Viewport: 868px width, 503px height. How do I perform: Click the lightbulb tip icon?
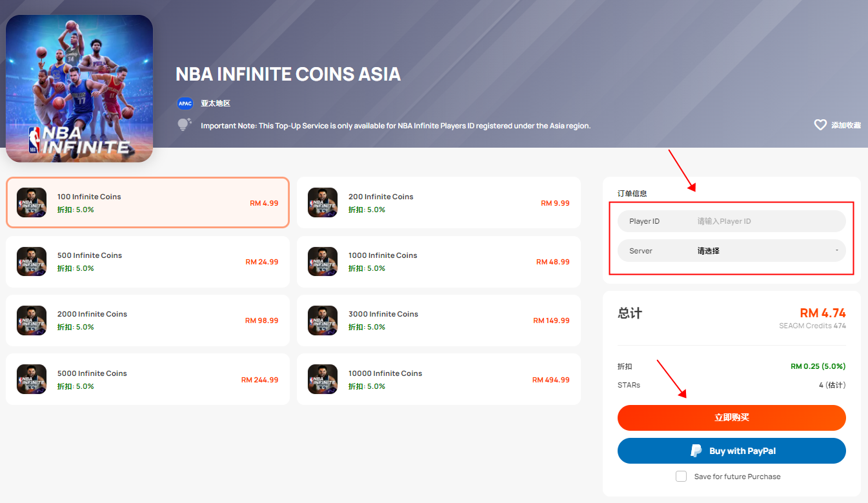click(185, 125)
